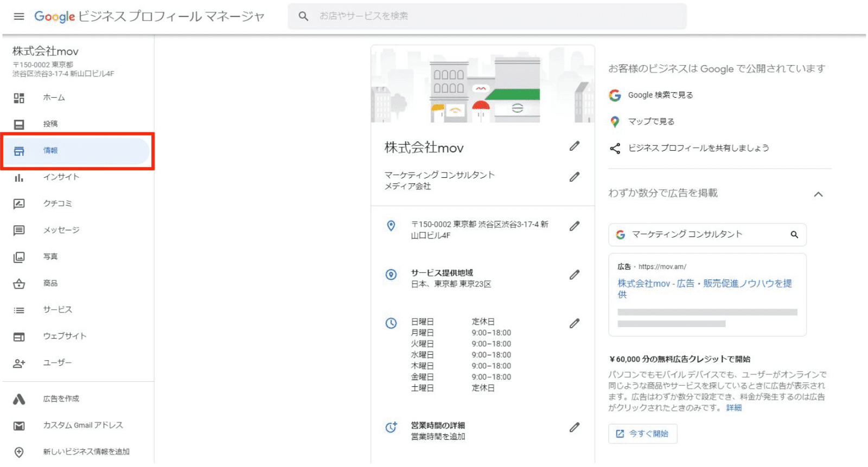
Task: Click the 詳細 link in ad description
Action: pyautogui.click(x=734, y=408)
